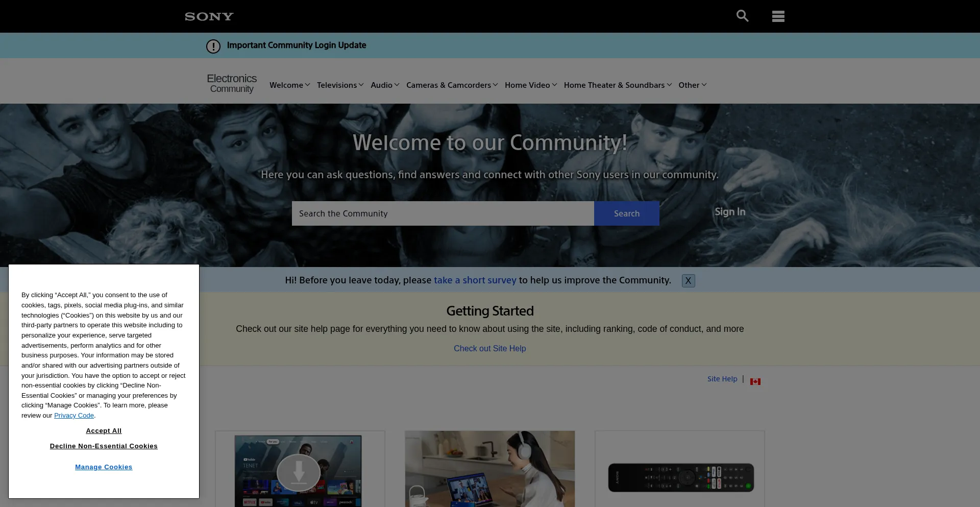Expand the Welcome menu
This screenshot has width=980, height=507.
coord(289,85)
